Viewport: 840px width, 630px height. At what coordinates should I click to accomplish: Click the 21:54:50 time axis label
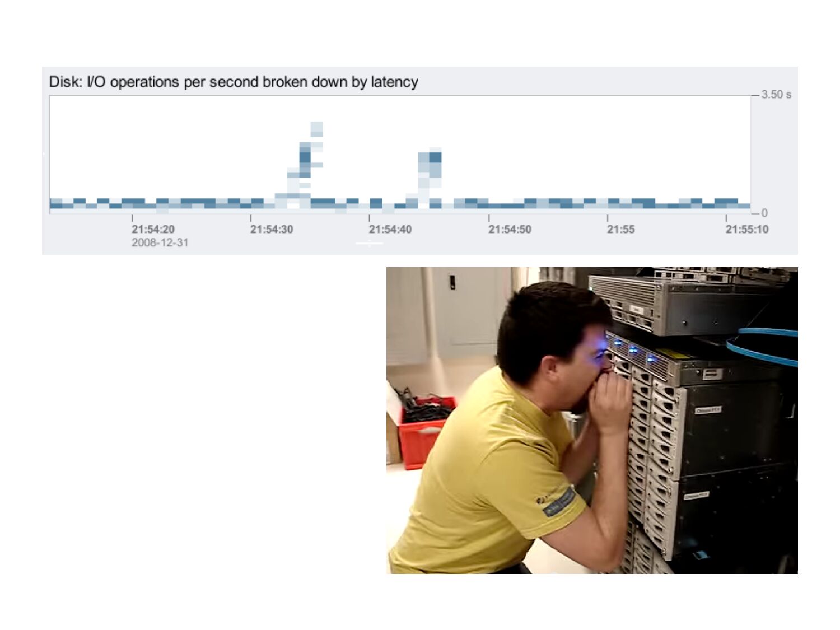510,229
